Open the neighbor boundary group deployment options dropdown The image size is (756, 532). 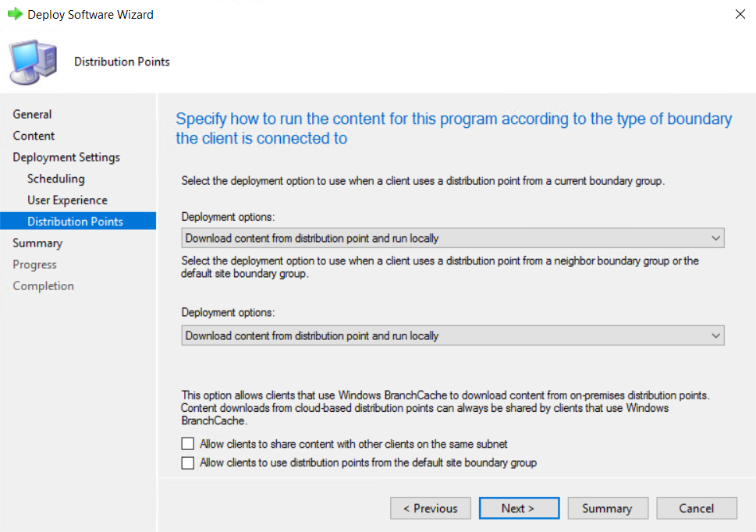[x=452, y=335]
